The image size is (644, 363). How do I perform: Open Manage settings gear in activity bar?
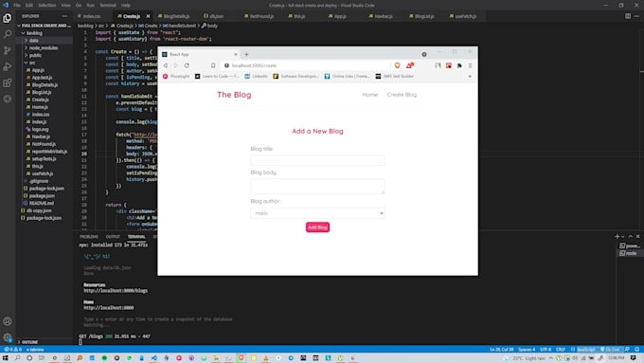8,338
